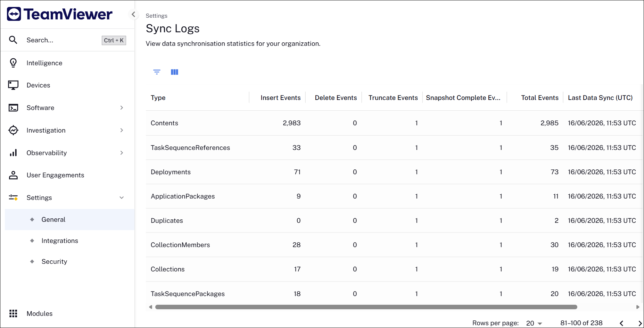Click the scrollbar right arrow

pos(638,307)
